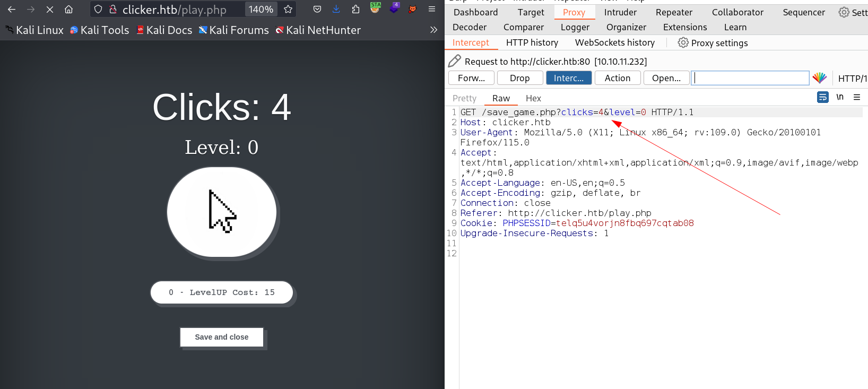Toggle word wrap icon in request editor
Screen dimensions: 868x389
[822, 97]
